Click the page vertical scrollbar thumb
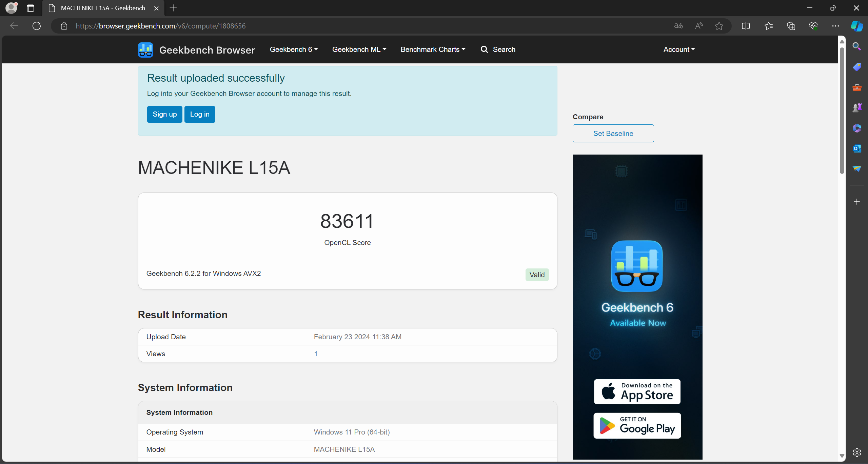Screen dimensions: 868x464 842,110
